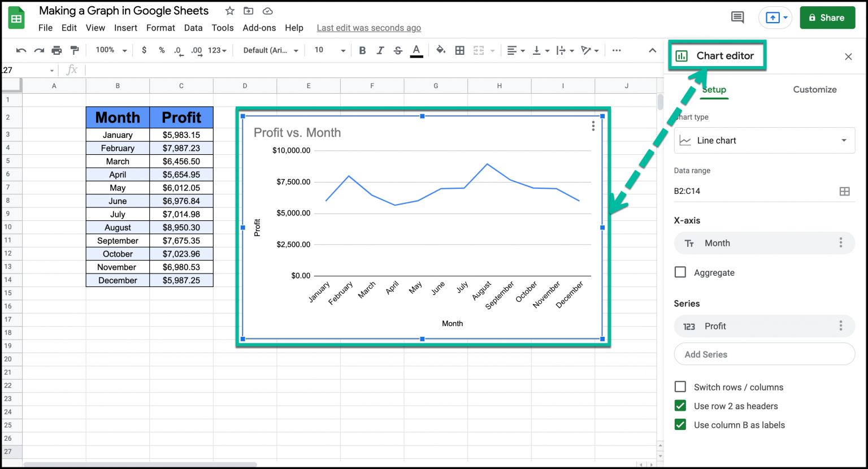Open the font family dropdown
This screenshot has width=868, height=469.
270,50
